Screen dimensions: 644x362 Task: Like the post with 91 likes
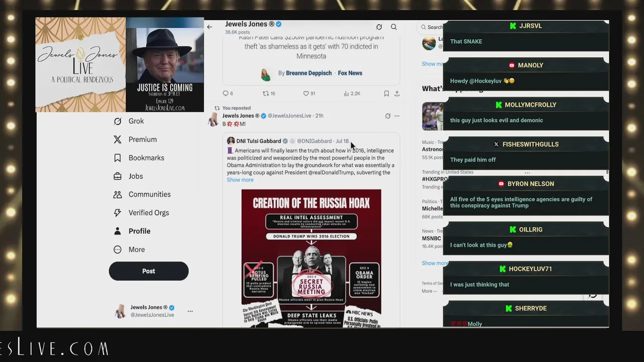click(x=309, y=94)
